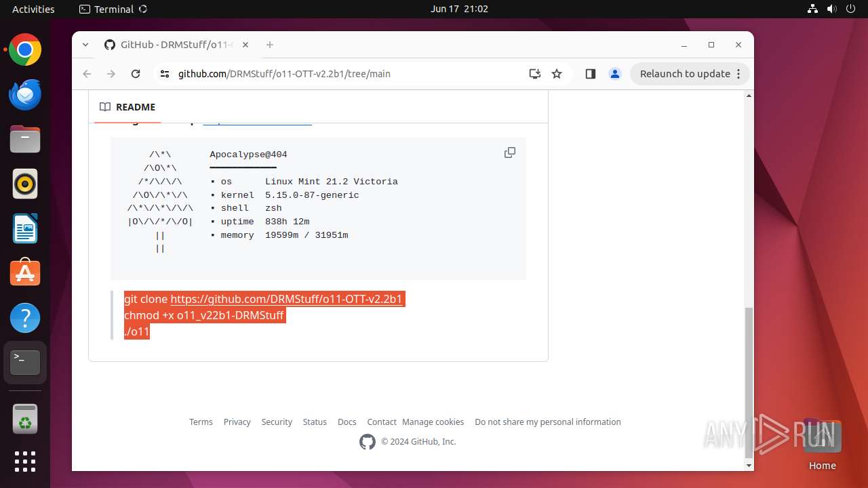Open Activities overview
The image size is (868, 488).
(x=33, y=9)
